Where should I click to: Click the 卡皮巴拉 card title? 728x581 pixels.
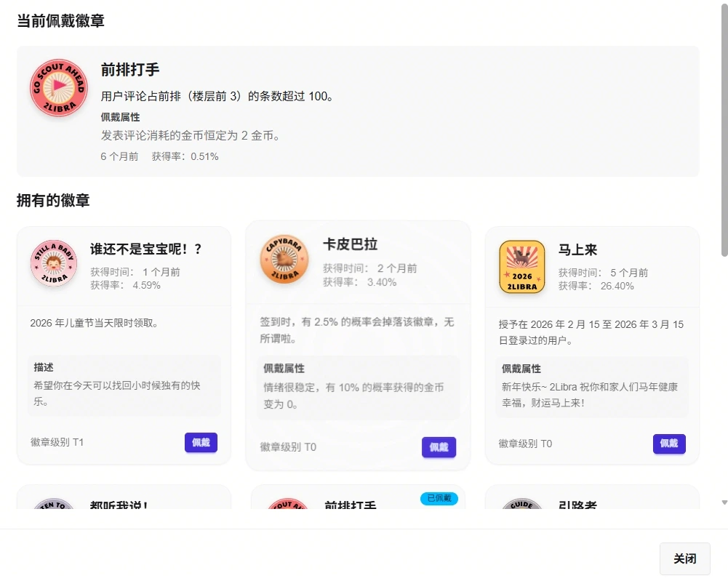tap(350, 244)
